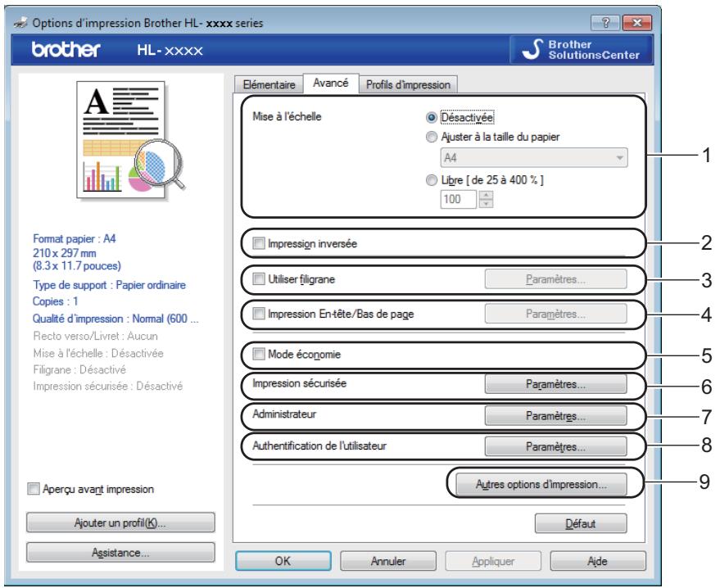Screen dimensions: 720x588
Task: Select the Désactivée scaling radio button
Action: pyautogui.click(x=431, y=117)
